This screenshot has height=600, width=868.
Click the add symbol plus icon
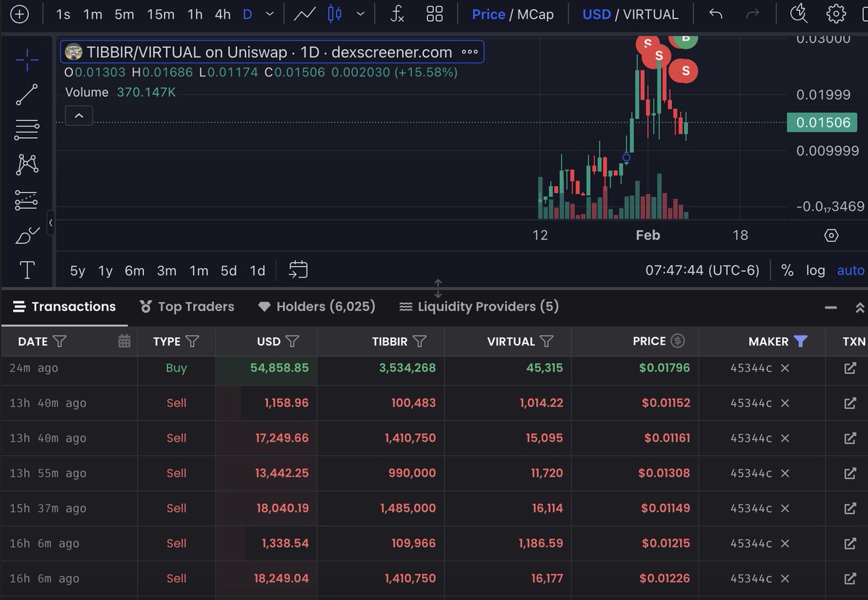(x=20, y=14)
